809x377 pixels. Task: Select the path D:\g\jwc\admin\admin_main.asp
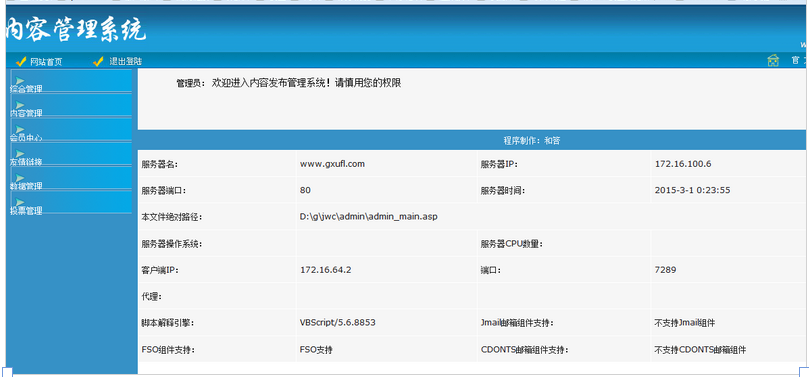368,217
